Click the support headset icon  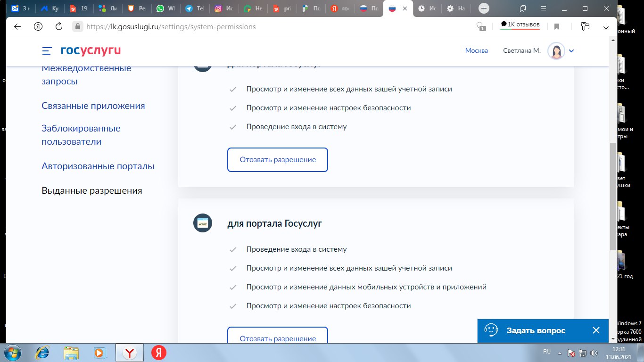coord(491,330)
